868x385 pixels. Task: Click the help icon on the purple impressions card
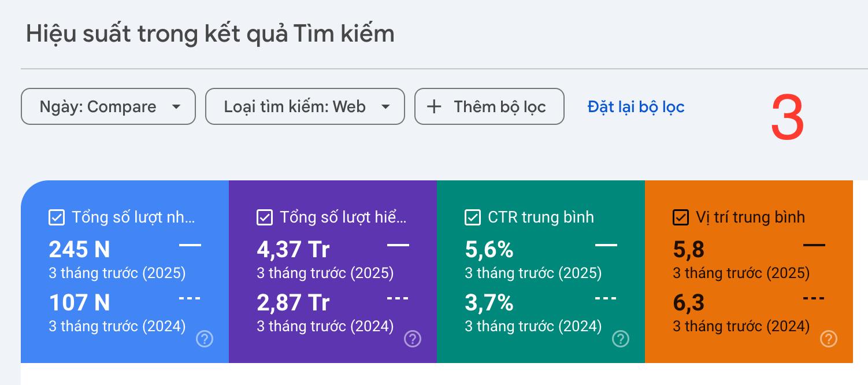(x=413, y=339)
